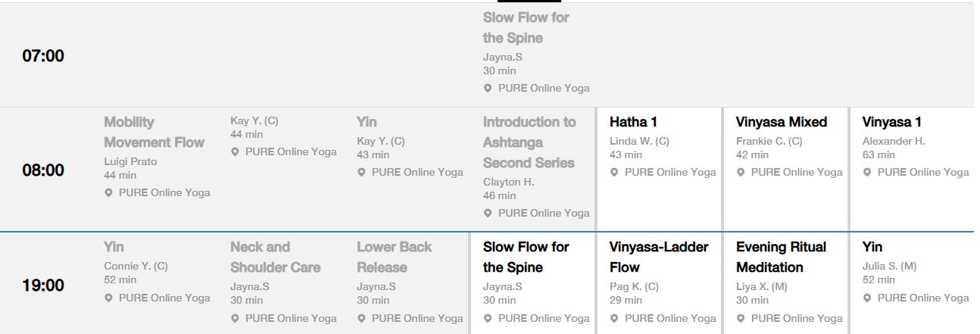Select the Vinyasa 1 class title
The width and height of the screenshot is (980, 334).
891,122
